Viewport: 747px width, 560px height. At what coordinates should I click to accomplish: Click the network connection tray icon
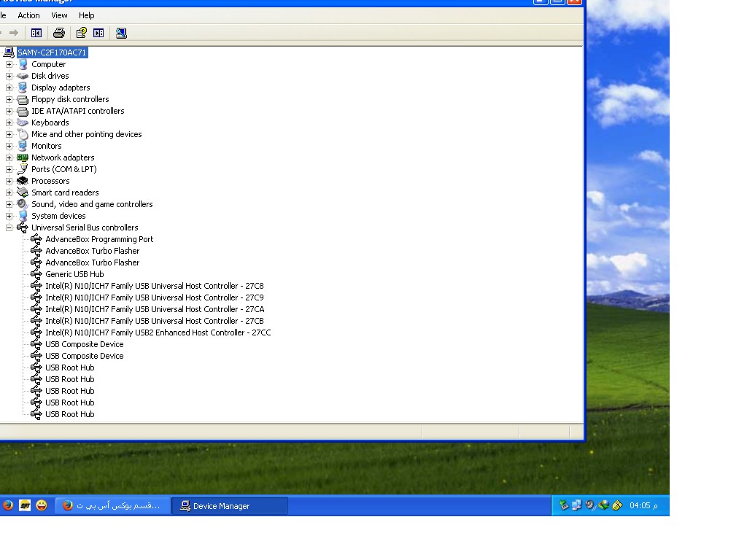(577, 505)
